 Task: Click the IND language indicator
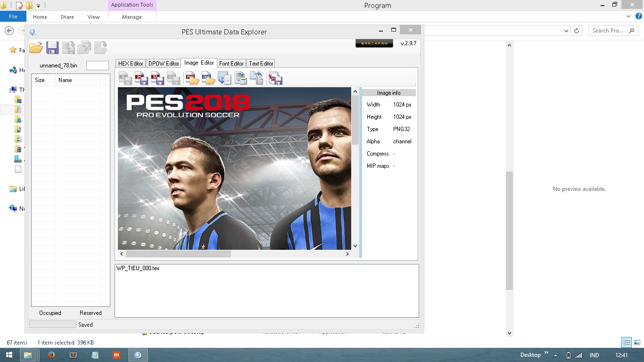594,355
